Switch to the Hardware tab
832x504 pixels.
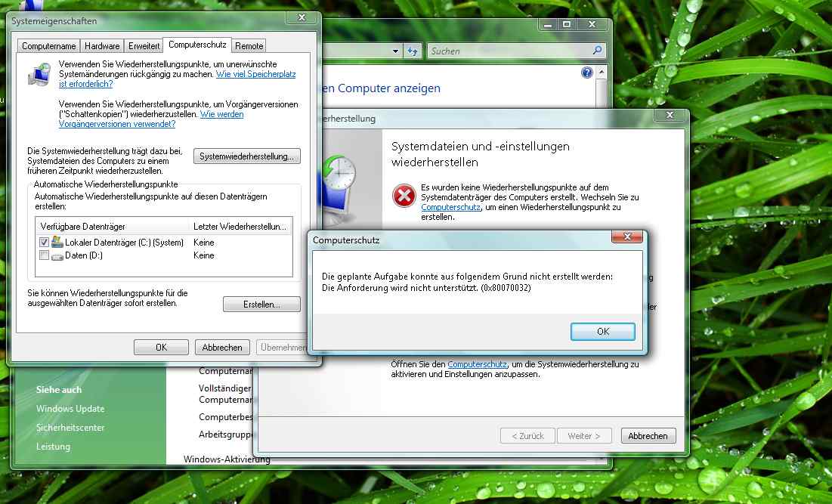[102, 46]
